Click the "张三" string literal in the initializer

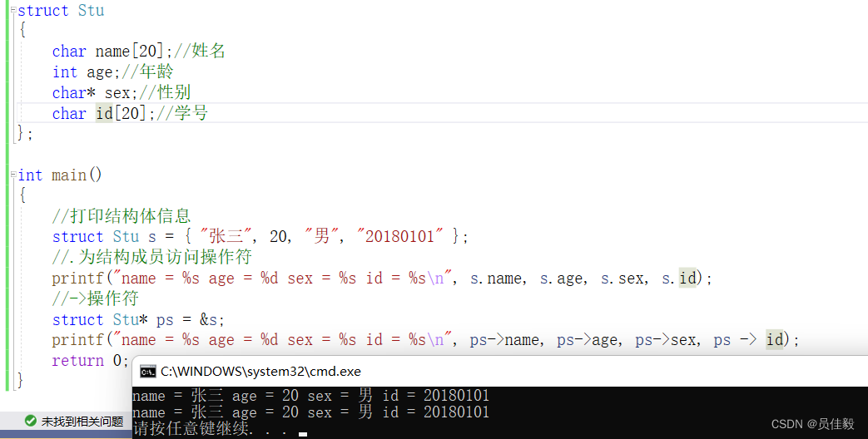(226, 237)
